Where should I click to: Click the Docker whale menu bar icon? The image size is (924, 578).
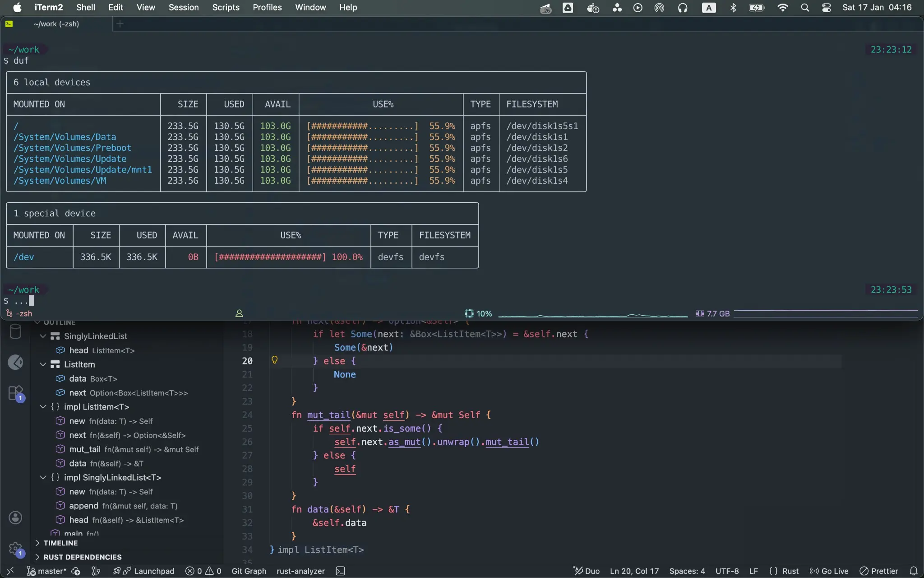[x=592, y=8]
